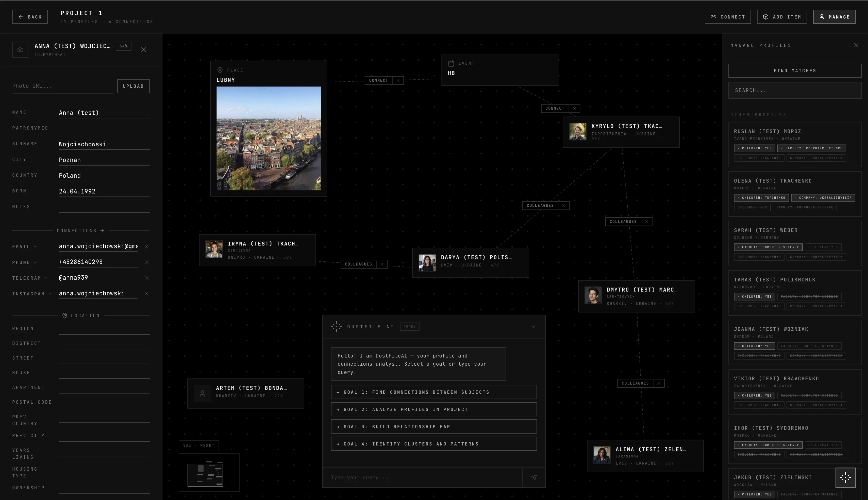868x500 pixels.
Task: Close the Anna Wojciechowski profile panel
Action: [144, 50]
